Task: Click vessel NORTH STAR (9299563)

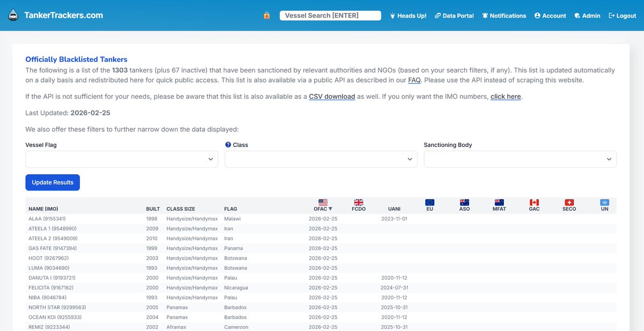Action: (57, 307)
